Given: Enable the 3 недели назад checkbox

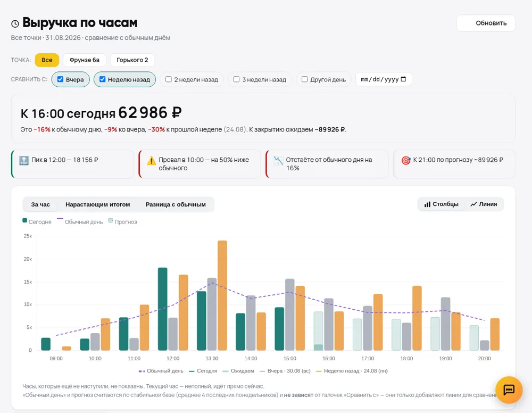Looking at the screenshot, I should click(236, 79).
